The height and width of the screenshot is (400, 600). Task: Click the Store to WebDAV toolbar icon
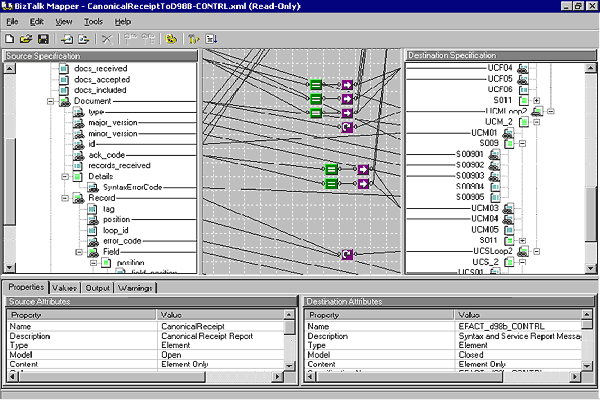coord(84,39)
